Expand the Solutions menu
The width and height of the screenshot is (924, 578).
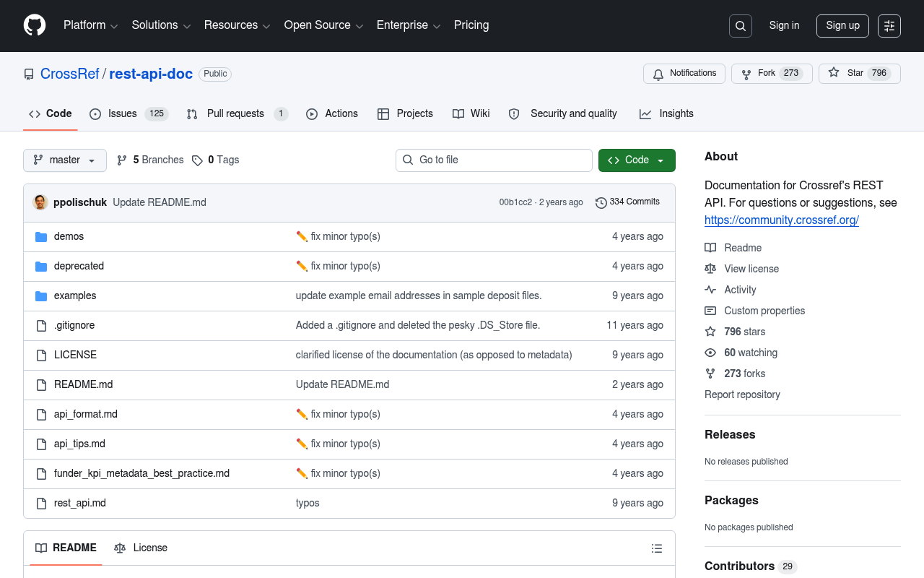[x=161, y=25]
